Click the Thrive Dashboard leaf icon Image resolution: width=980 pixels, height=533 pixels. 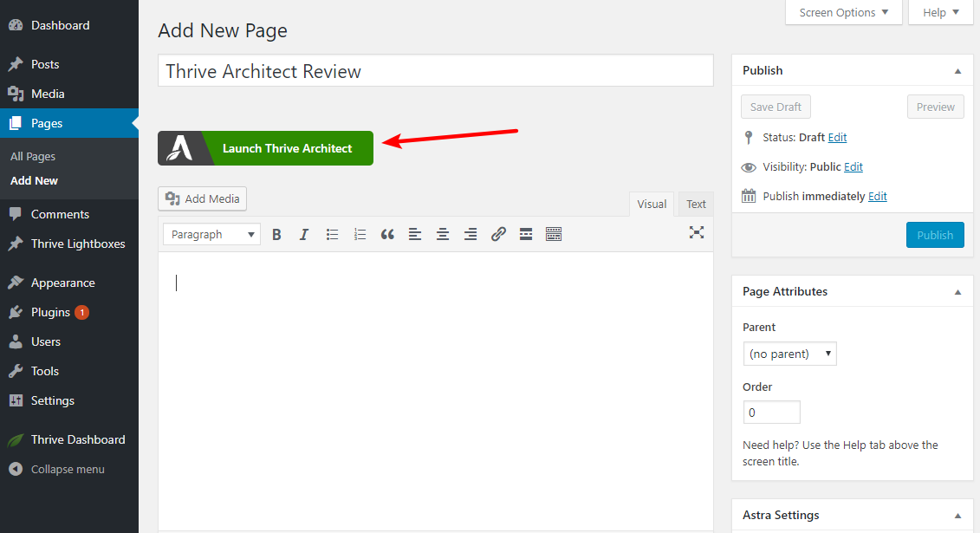click(16, 440)
